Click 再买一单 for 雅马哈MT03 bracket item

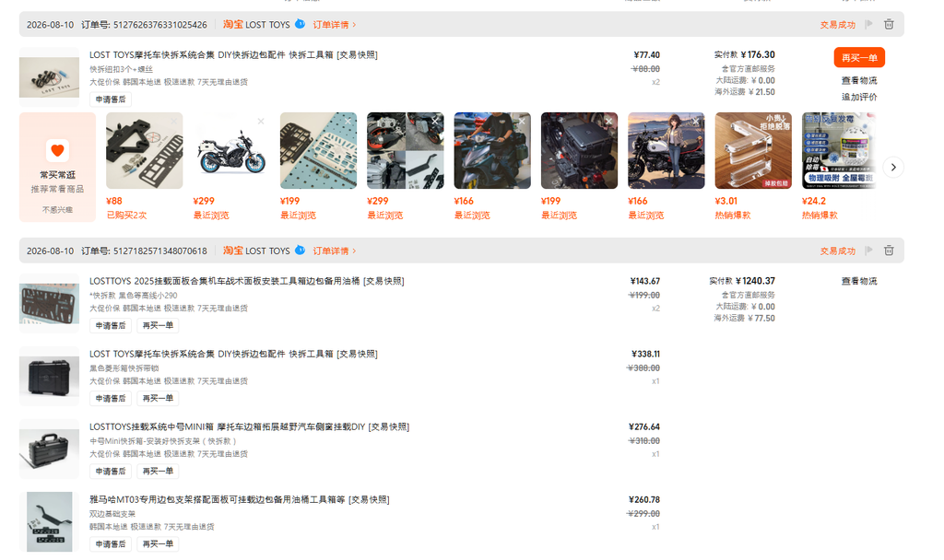click(158, 543)
